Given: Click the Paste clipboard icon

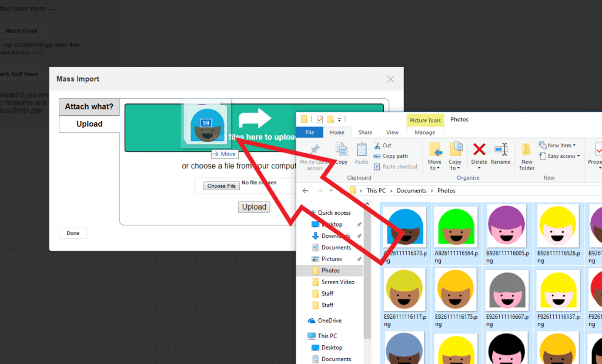Looking at the screenshot, I should pyautogui.click(x=362, y=150).
